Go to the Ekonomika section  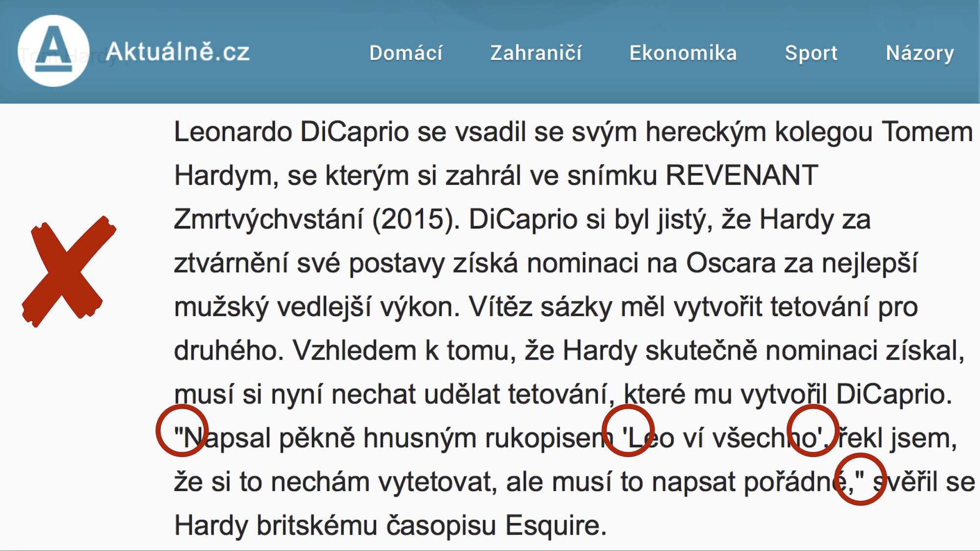point(683,53)
